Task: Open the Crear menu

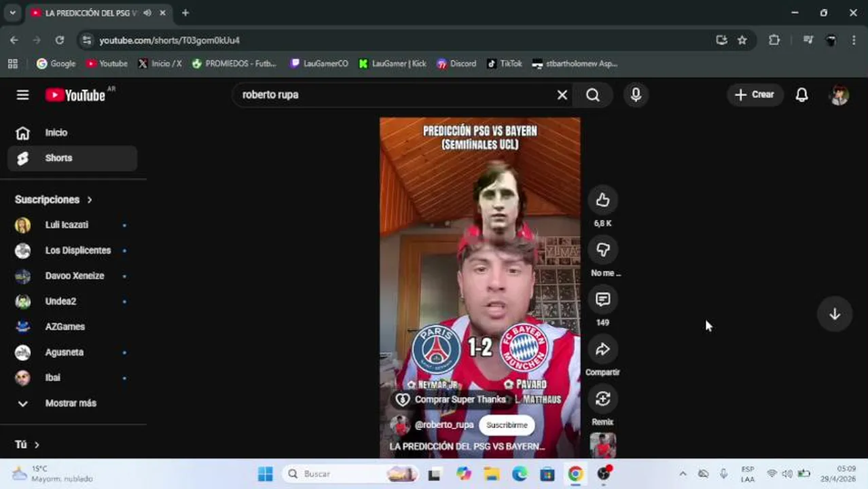Action: point(755,95)
